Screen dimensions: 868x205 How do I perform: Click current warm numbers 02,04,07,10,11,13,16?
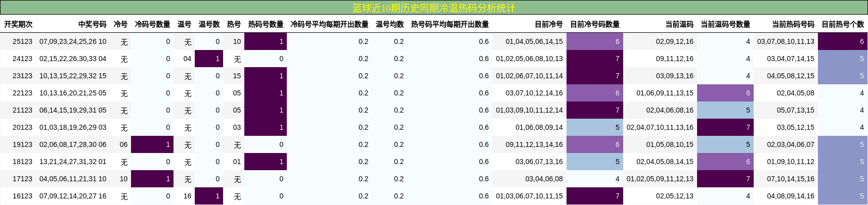click(x=660, y=127)
